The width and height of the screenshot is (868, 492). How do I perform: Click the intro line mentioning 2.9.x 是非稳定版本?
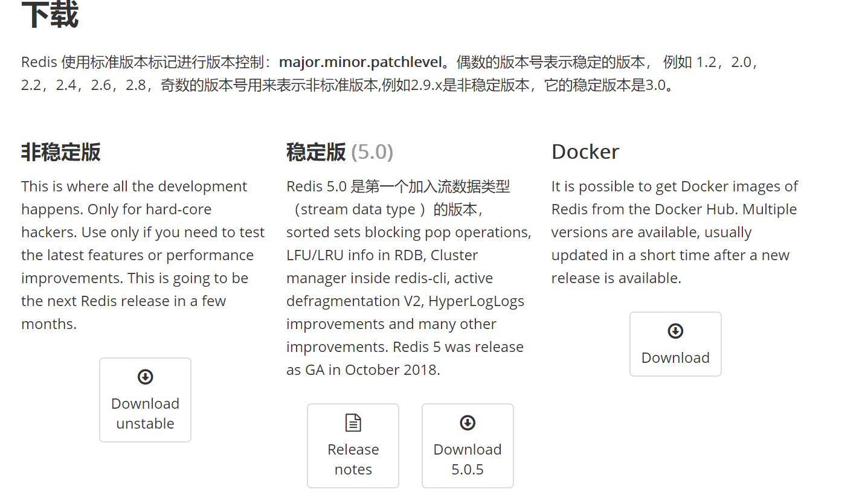coord(347,85)
